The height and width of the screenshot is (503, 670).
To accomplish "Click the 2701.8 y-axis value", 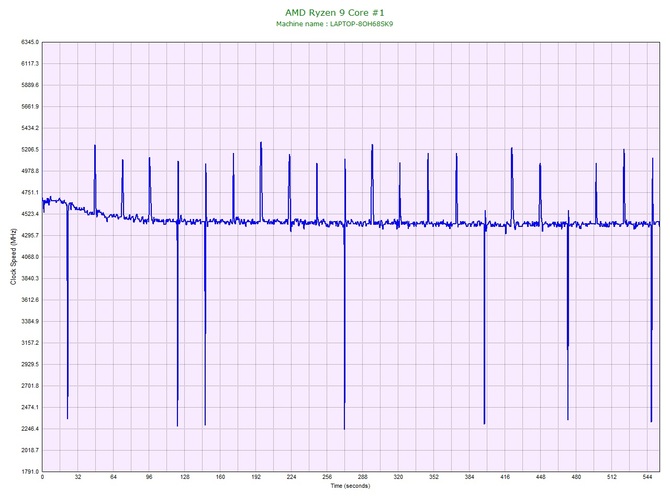I will [30, 386].
